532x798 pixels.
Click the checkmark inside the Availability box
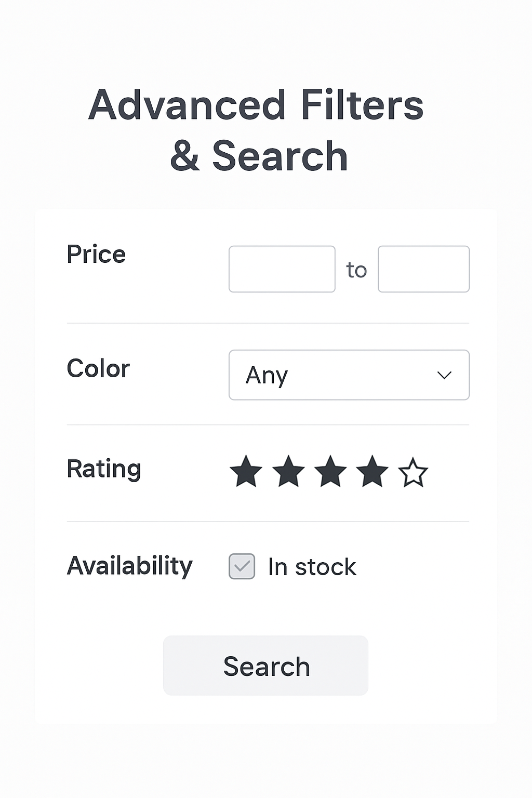[242, 566]
